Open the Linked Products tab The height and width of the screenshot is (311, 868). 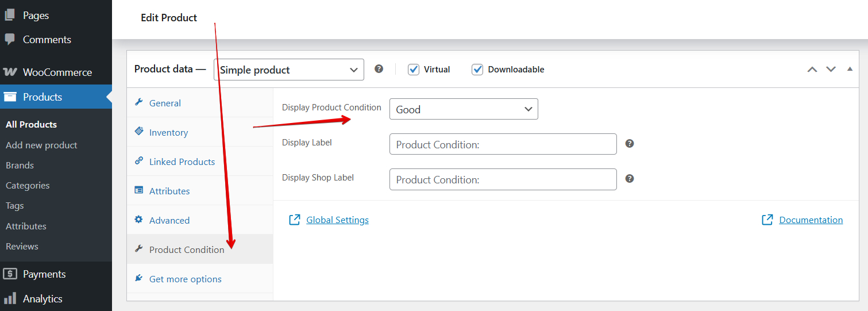182,162
